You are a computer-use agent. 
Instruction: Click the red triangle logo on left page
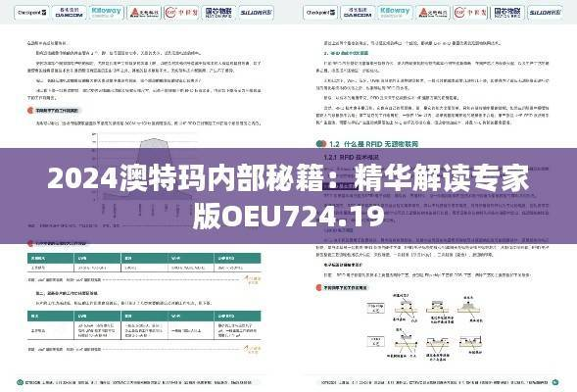pyautogui.click(x=144, y=13)
